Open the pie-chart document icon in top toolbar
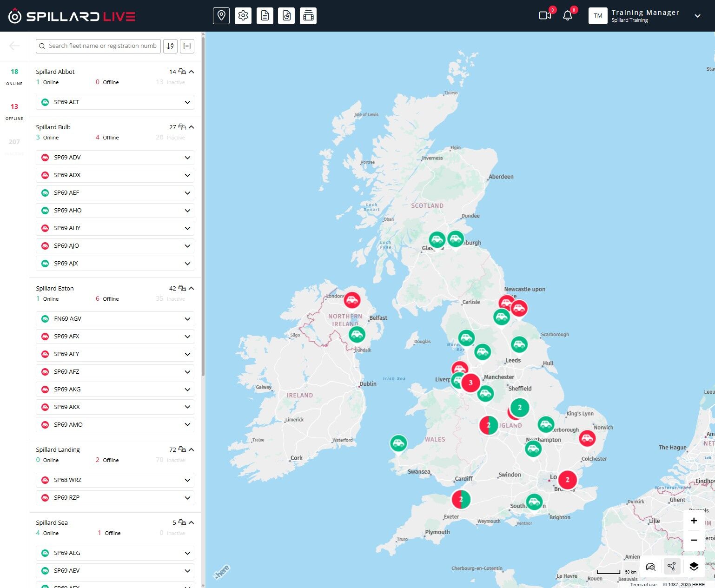Screen dimensions: 715x588 coord(286,16)
